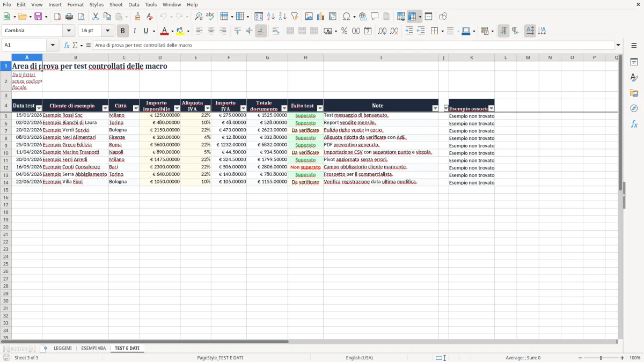Toggle Italic formatting
The image size is (644, 362).
point(135,31)
